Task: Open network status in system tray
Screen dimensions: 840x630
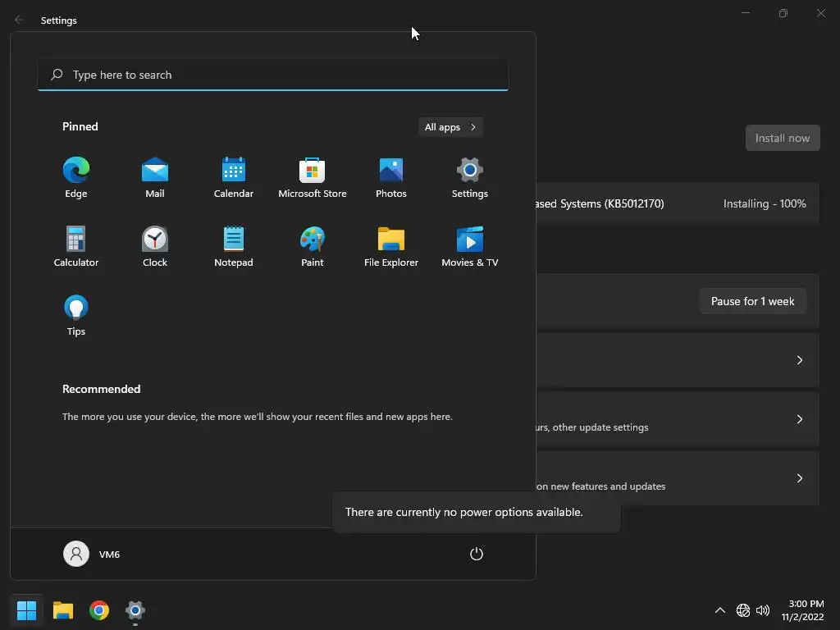Action: coord(743,610)
